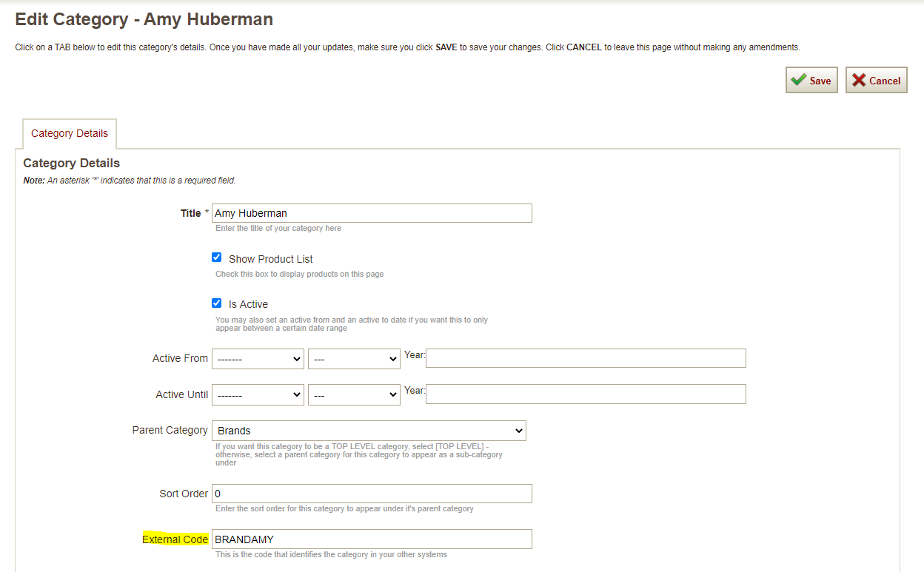Click the Sort Order label
The height and width of the screenshot is (572, 924).
click(184, 494)
